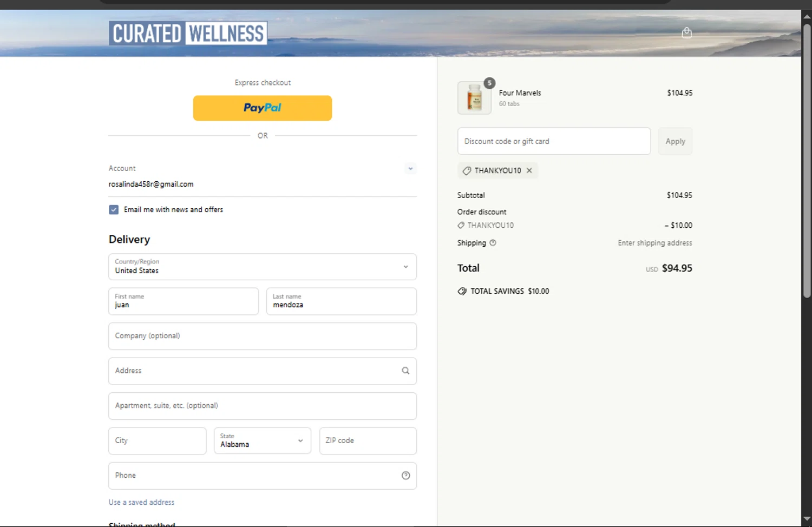Click the Phone input field
The height and width of the screenshot is (527, 812).
[x=263, y=476]
